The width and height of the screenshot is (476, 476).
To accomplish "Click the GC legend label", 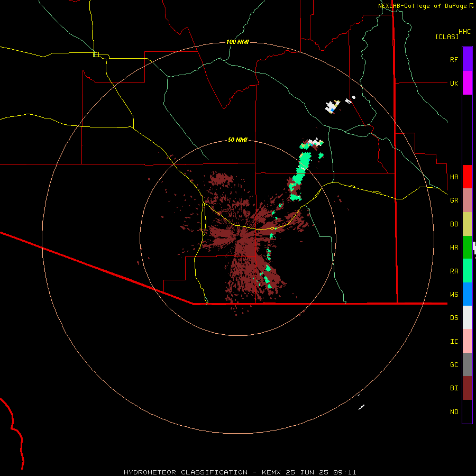I will pyautogui.click(x=454, y=364).
